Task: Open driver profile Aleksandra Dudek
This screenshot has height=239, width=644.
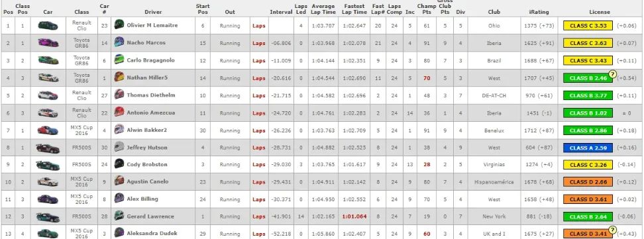Action: (x=152, y=233)
